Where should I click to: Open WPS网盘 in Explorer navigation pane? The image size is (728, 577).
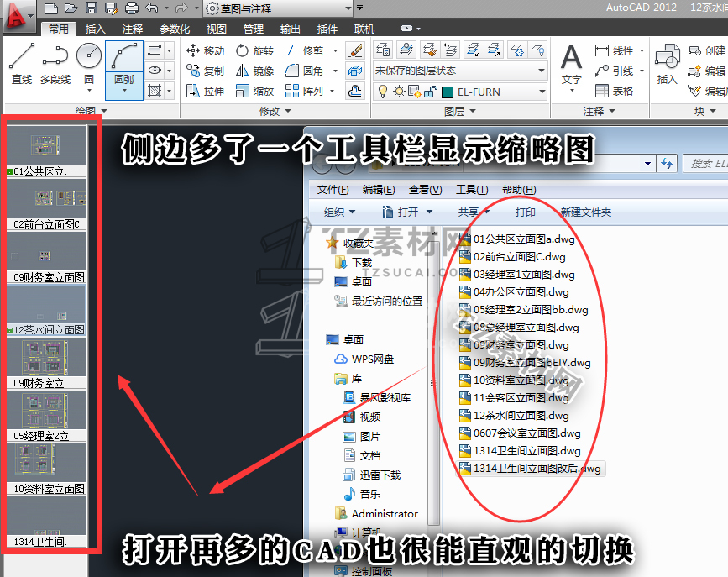364,359
